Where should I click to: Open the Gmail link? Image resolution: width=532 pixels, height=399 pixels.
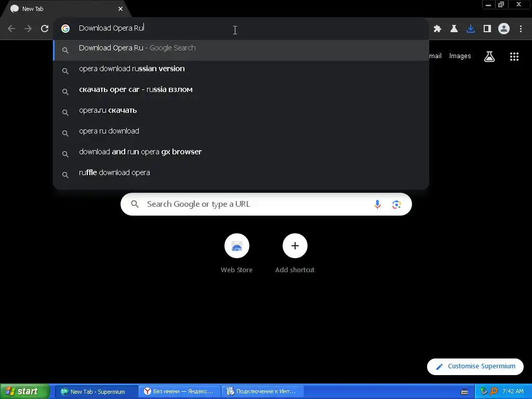click(435, 56)
